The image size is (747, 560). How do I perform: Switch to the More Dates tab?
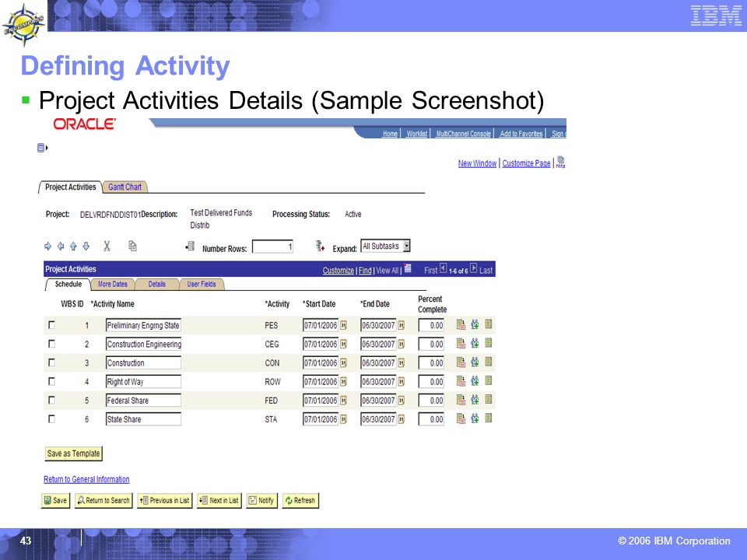pos(112,285)
